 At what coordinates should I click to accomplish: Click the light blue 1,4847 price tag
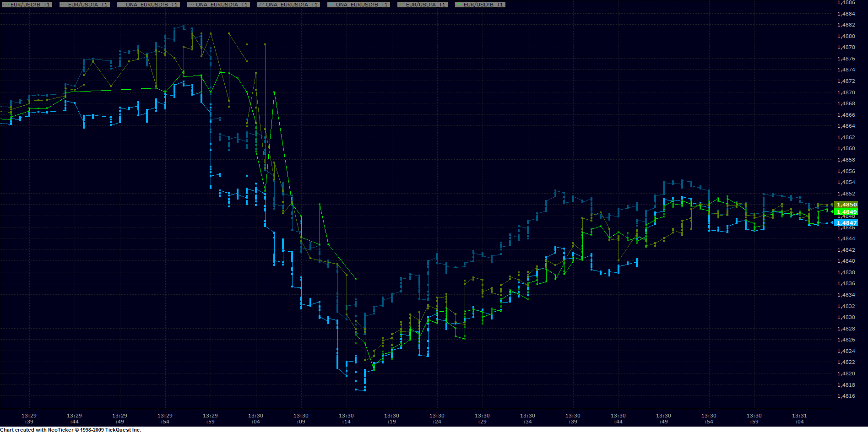tap(846, 223)
